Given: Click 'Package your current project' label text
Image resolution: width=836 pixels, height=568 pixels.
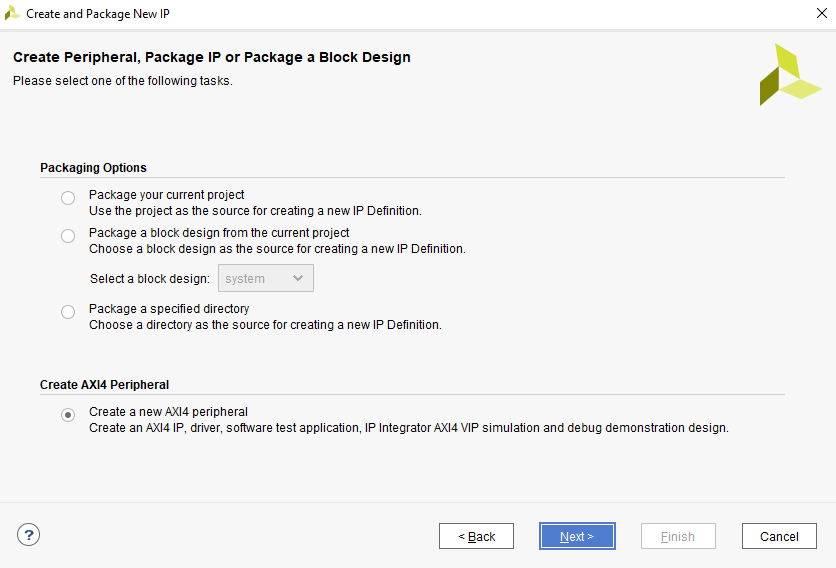Looking at the screenshot, I should [166, 195].
